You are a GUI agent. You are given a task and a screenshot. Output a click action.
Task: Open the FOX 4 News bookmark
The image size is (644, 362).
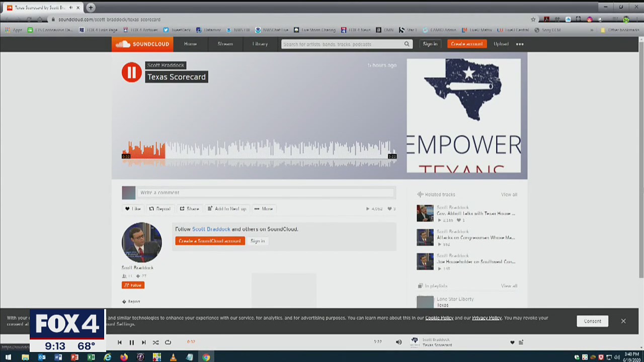(355, 30)
